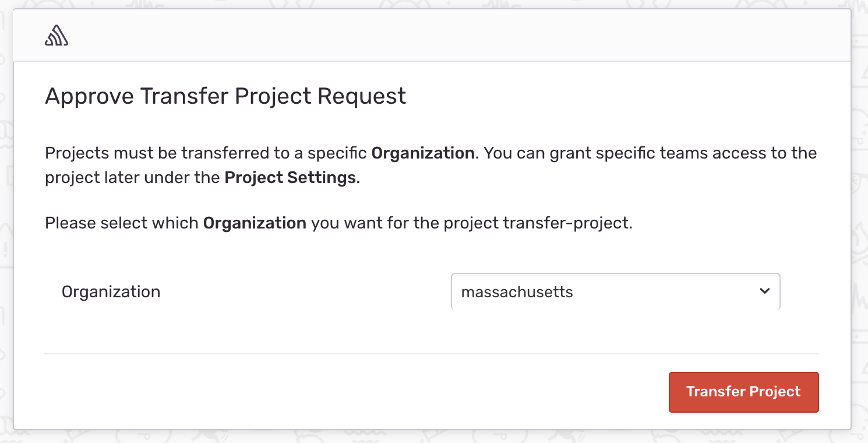The image size is (868, 443).
Task: Click bold Organization in the first paragraph
Action: [423, 153]
